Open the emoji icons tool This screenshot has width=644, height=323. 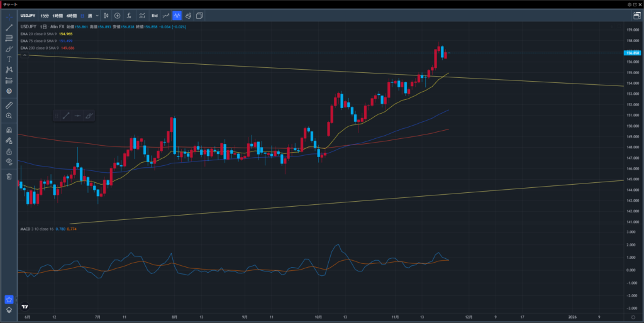click(9, 91)
